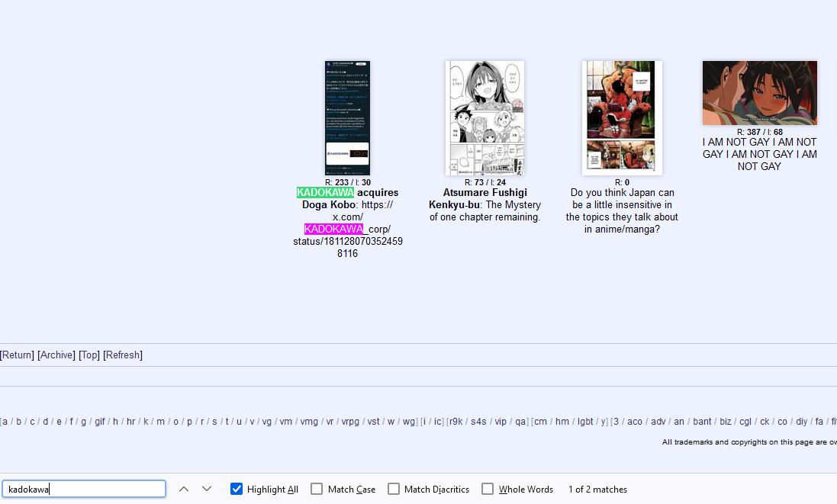The image size is (837, 504).
Task: Enable the Match Case checkbox
Action: point(317,489)
